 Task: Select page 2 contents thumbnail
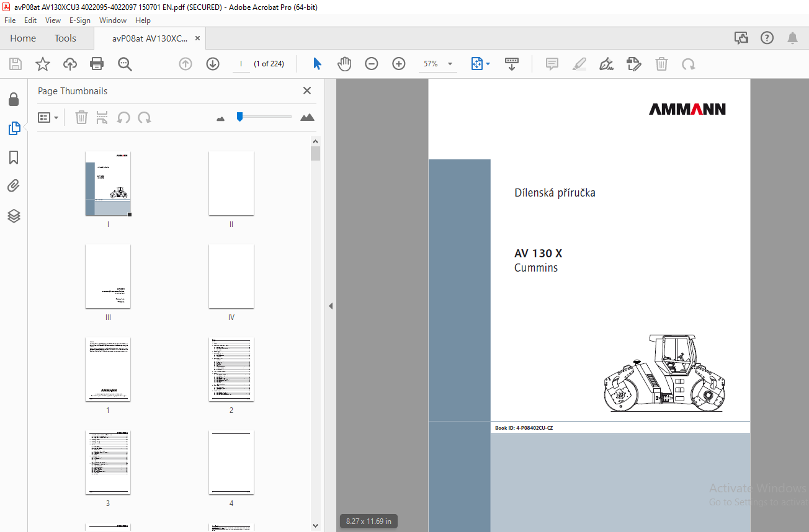(x=231, y=370)
